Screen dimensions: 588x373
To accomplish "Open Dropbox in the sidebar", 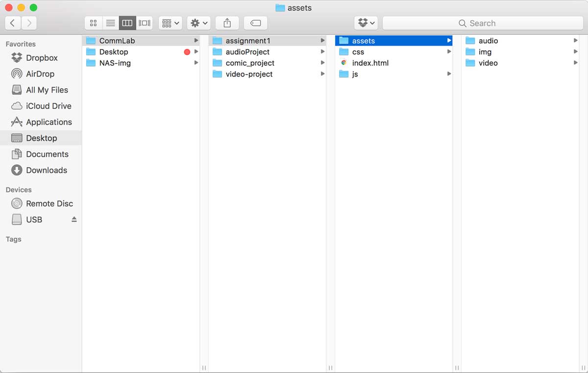I will click(41, 58).
